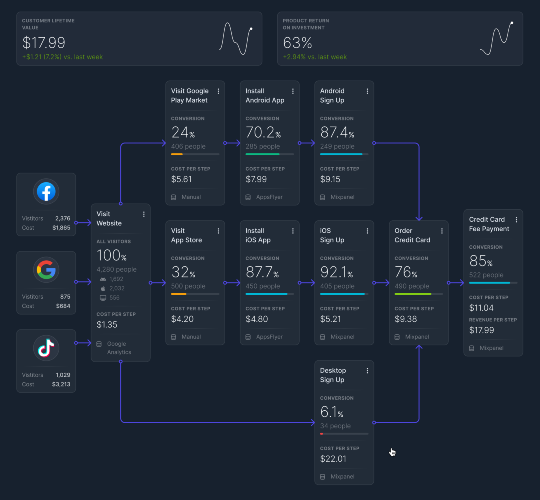Click Google Analytics source icon in Visit Website
The image size is (540, 500).
coord(99,344)
